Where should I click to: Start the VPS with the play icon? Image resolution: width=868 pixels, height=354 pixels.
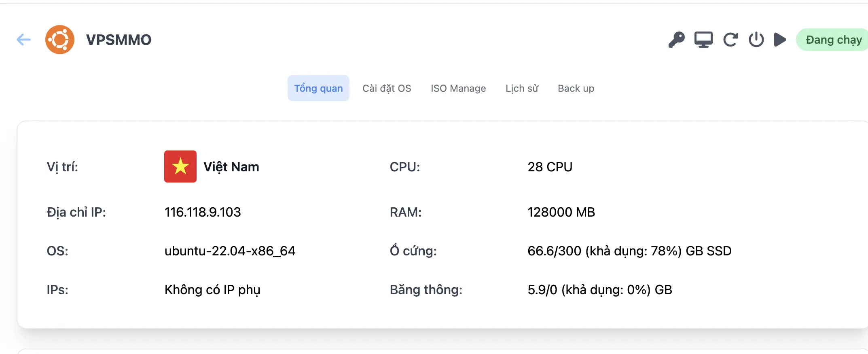pos(780,40)
